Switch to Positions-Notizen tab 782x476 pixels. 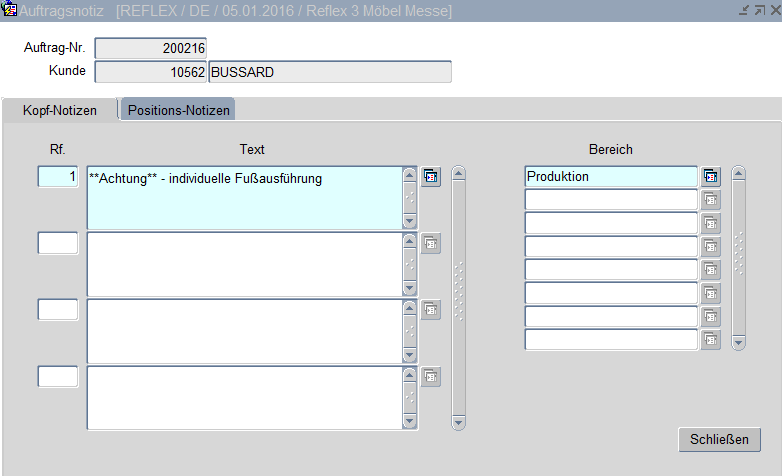coord(179,110)
